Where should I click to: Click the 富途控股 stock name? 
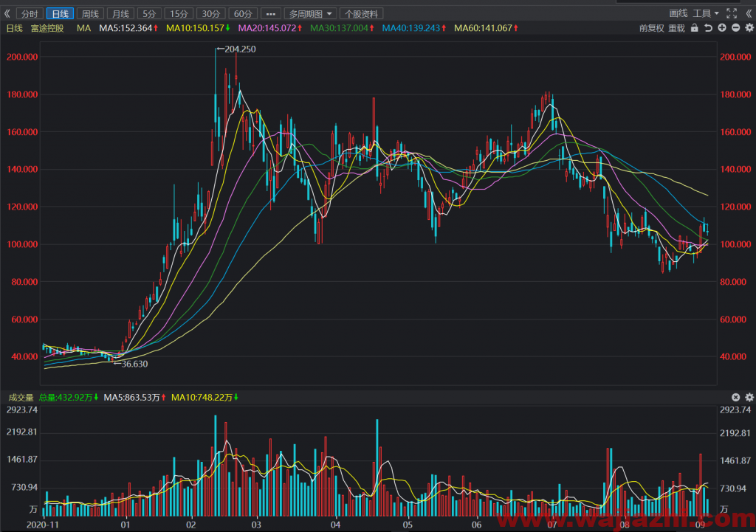[x=47, y=28]
